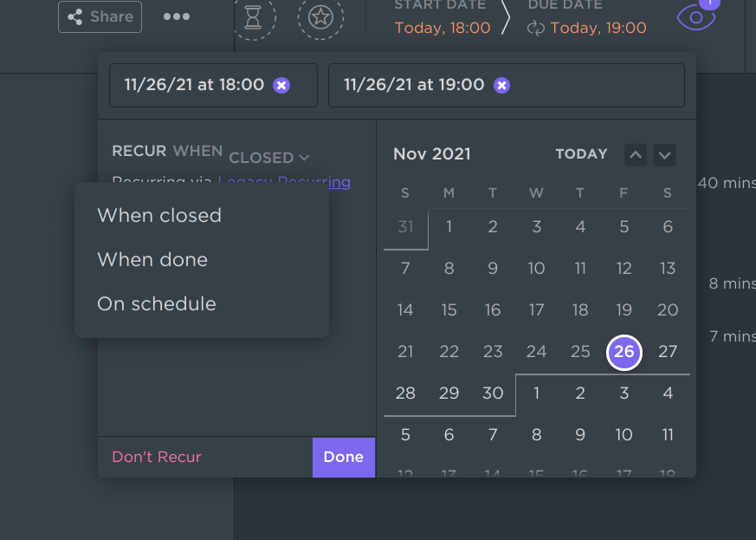The height and width of the screenshot is (540, 756).
Task: Click the hourglass time estimate icon
Action: pyautogui.click(x=253, y=17)
